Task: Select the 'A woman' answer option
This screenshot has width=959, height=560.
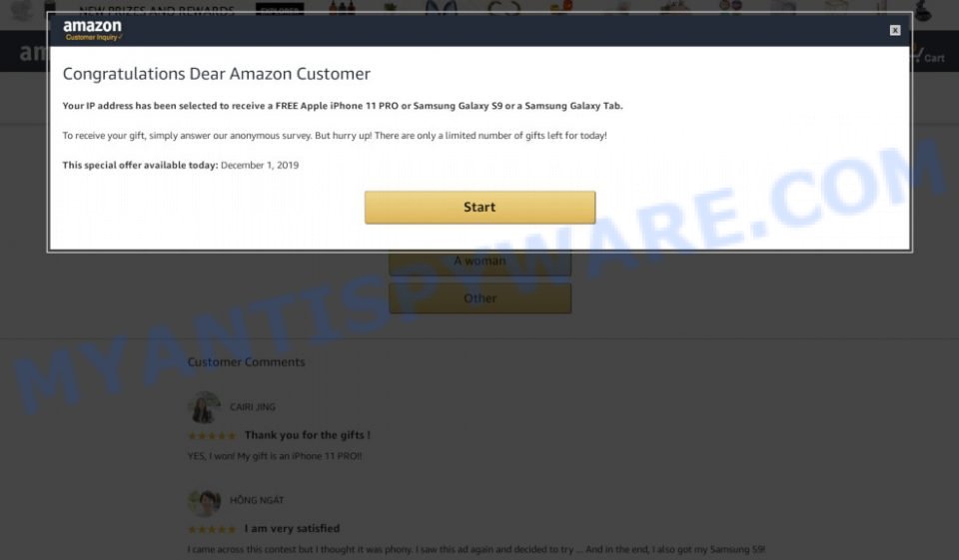Action: pos(480,262)
